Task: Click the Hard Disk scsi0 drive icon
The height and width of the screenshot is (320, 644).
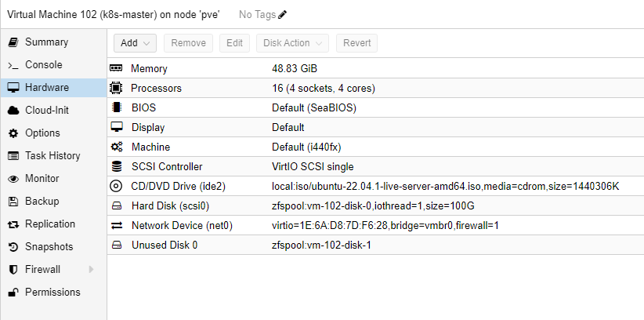Action: [117, 205]
